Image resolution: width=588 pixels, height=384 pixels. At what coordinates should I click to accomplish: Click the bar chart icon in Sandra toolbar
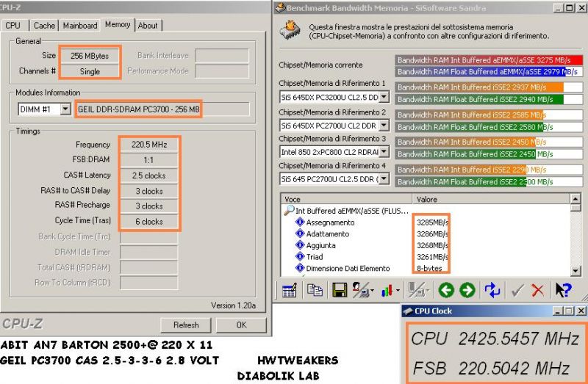(387, 290)
